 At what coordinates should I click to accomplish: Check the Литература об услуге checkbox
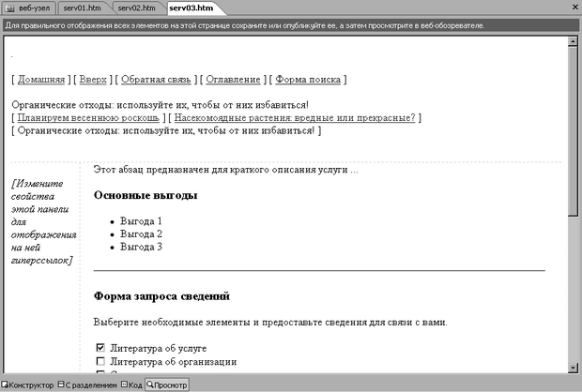(x=100, y=348)
